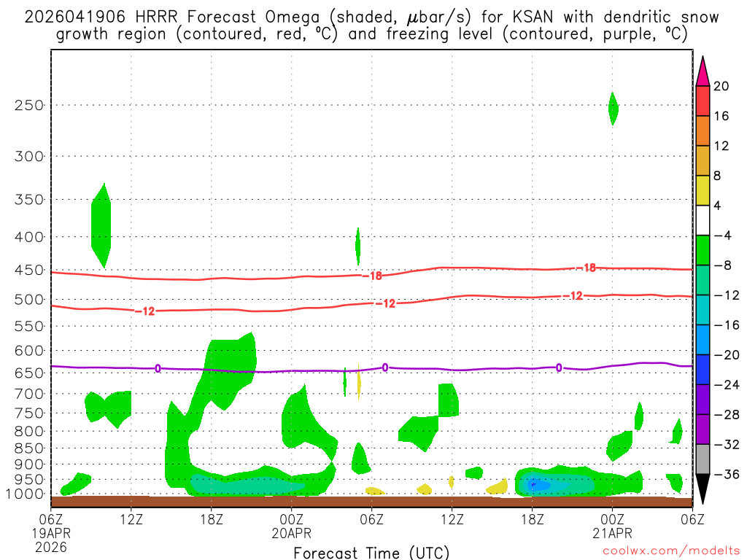Image resolution: width=747 pixels, height=560 pixels.
Task: Click the 20APR date label
Action: click(x=292, y=533)
